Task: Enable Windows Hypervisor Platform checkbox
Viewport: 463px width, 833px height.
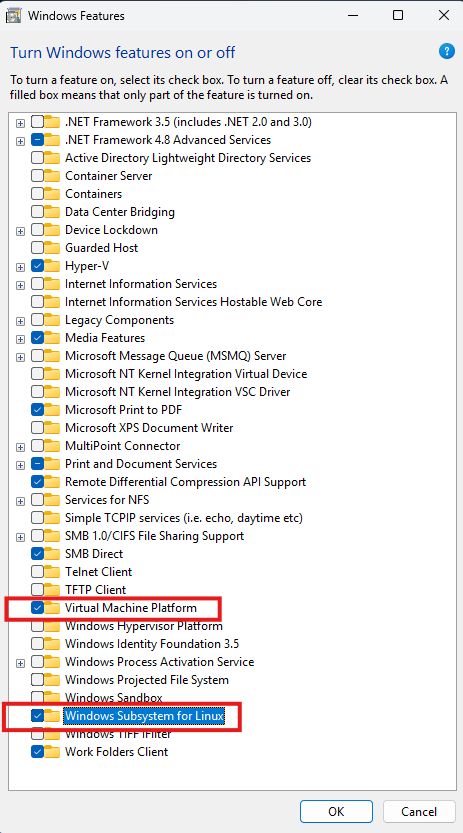Action: click(x=37, y=626)
